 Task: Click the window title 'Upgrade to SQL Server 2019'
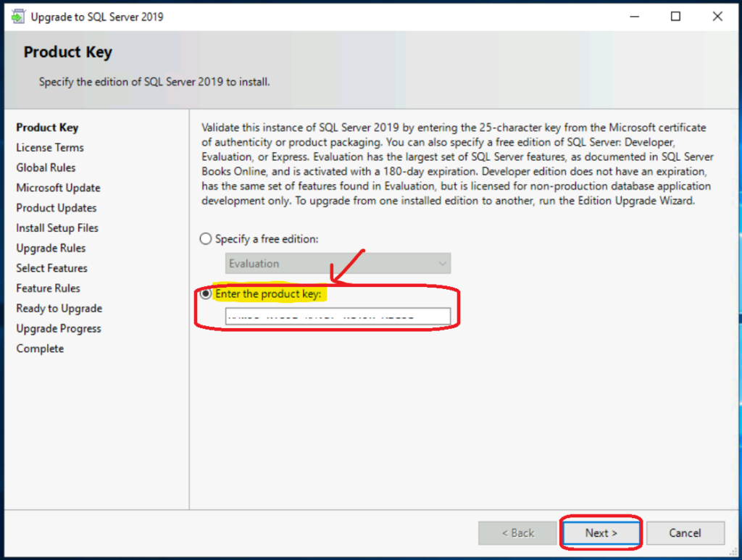coord(97,17)
